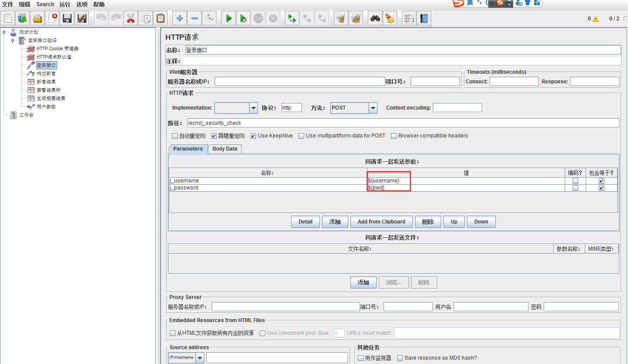Select 用户参数 in the test tree
The image size is (628, 364).
point(46,106)
